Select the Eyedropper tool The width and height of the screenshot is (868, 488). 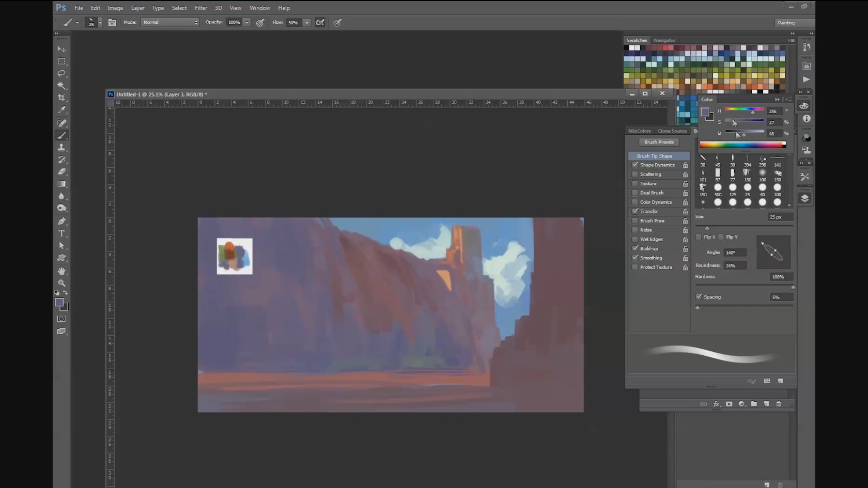click(61, 110)
